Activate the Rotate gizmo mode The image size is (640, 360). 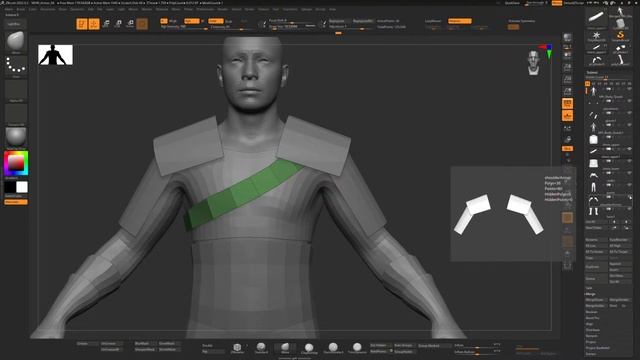(130, 24)
